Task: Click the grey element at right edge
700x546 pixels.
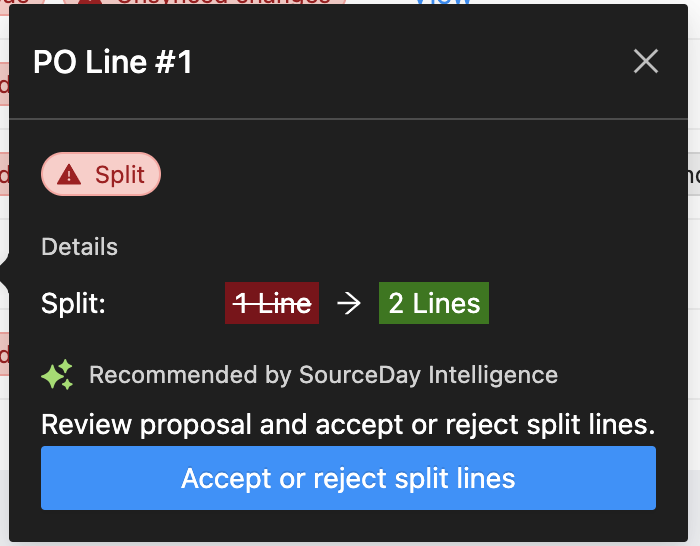Action: (x=694, y=174)
